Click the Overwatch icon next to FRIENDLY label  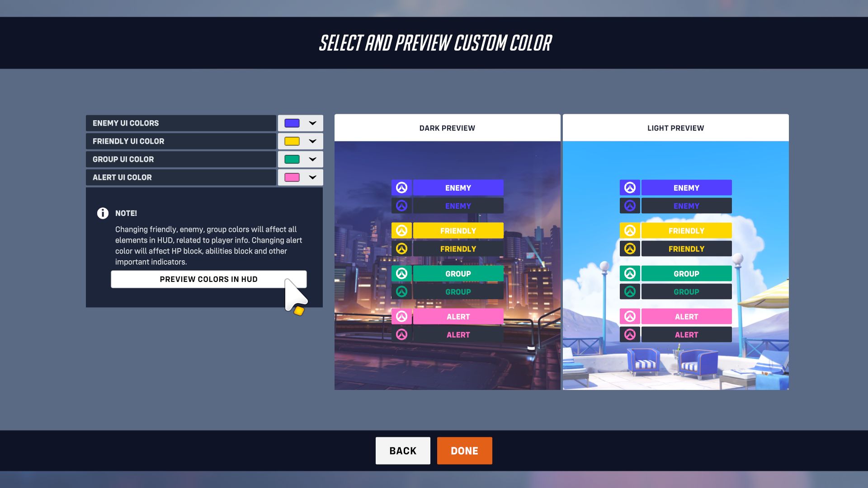coord(401,230)
